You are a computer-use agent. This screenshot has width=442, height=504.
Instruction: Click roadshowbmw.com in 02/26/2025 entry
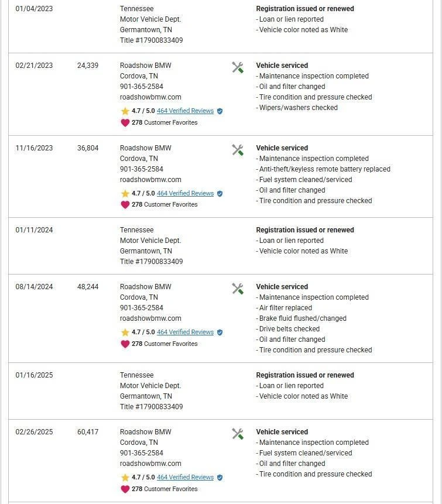coord(150,464)
